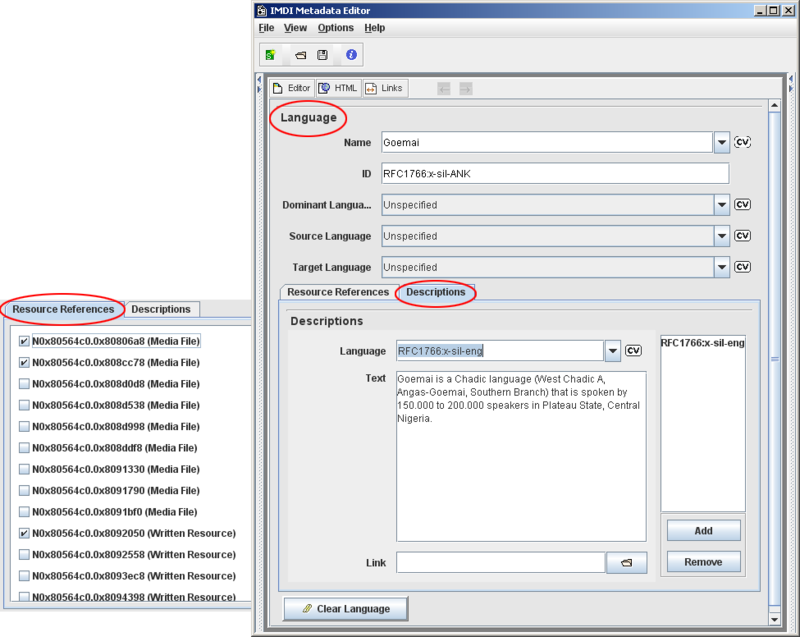800x637 pixels.
Task: Click the save floppy disk icon
Action: (322, 55)
